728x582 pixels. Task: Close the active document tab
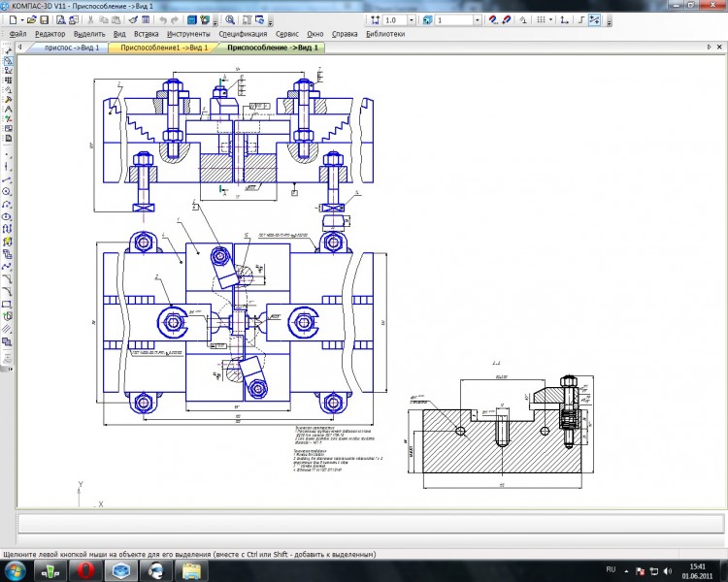(x=719, y=47)
